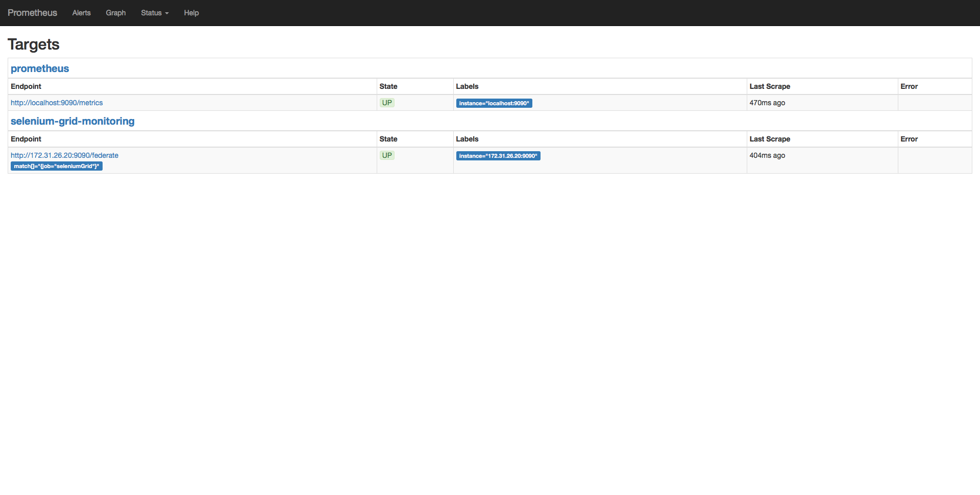Select the "404ms ago" last scrape value
The width and height of the screenshot is (980, 495).
pos(767,155)
